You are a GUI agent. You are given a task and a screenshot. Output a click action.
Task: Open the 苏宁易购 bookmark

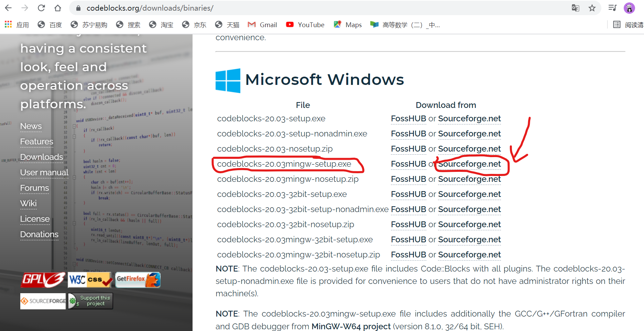[89, 25]
